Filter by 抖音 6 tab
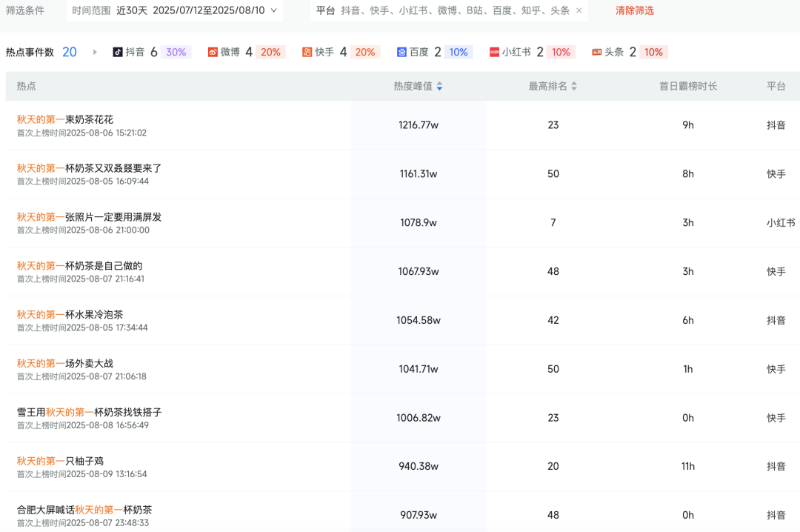Viewport: 800px width, 532px height. click(152, 52)
